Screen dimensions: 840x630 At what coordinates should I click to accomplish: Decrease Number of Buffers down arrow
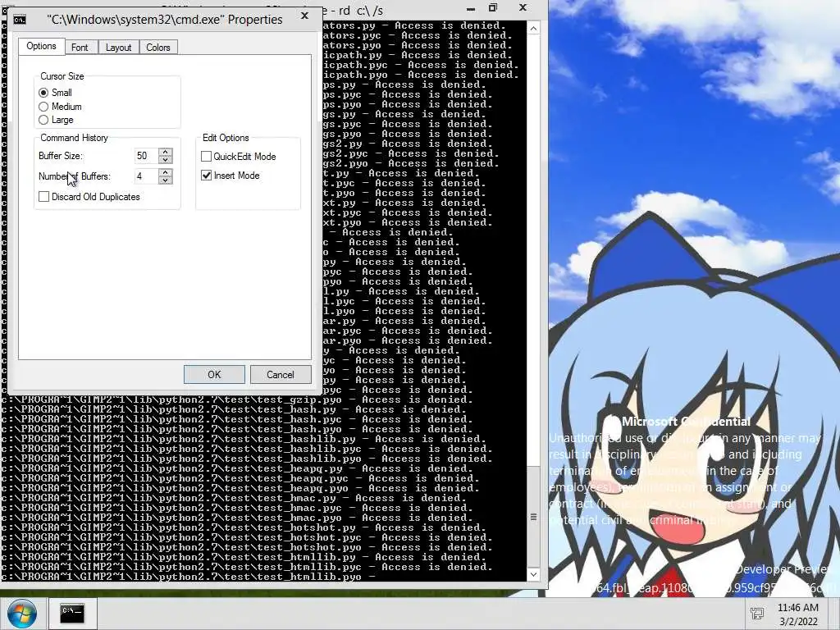[166, 180]
